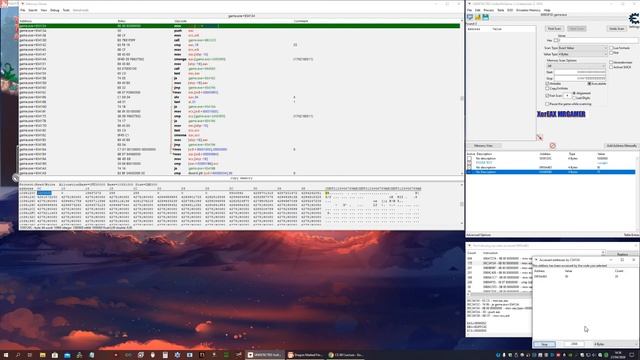Open Search menu in Memory Viewer
Viewport: 640px width, 360px height.
(x=33, y=10)
